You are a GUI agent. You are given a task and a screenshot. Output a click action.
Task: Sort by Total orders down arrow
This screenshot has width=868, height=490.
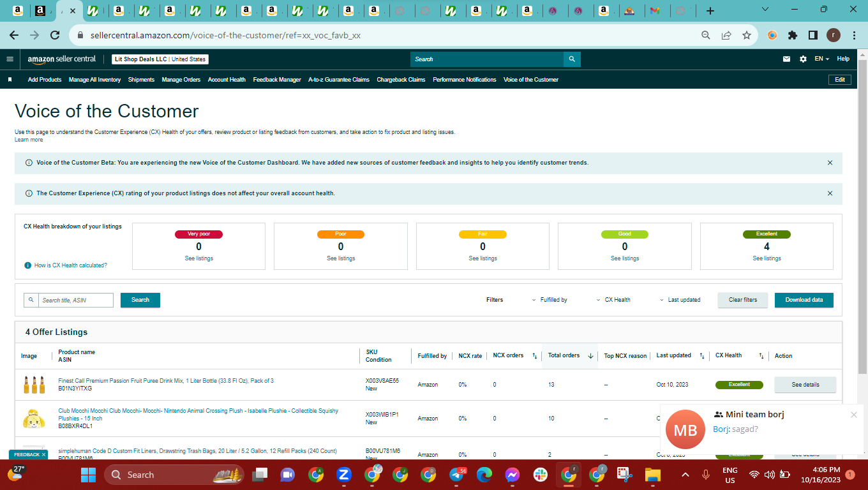590,355
